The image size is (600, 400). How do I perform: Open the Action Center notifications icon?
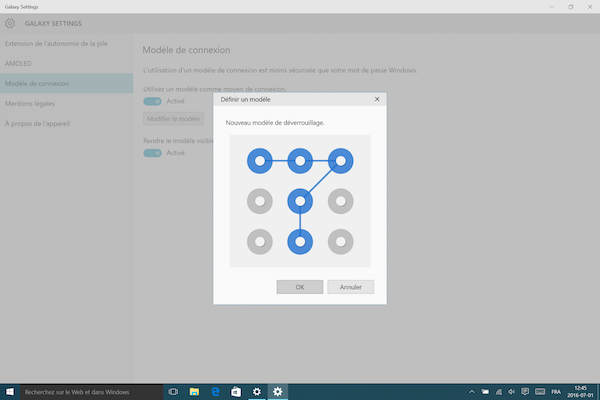[x=525, y=392]
